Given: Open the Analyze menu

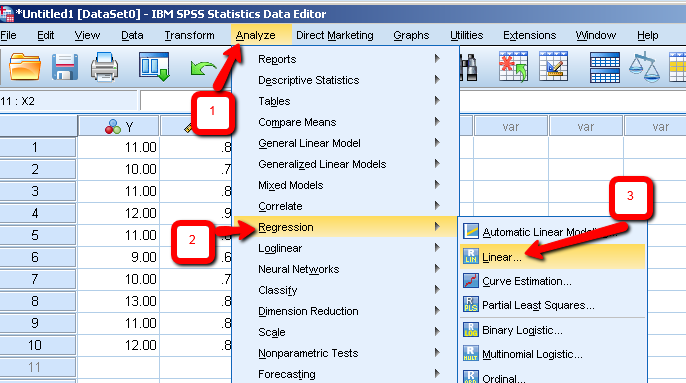Looking at the screenshot, I should 256,35.
